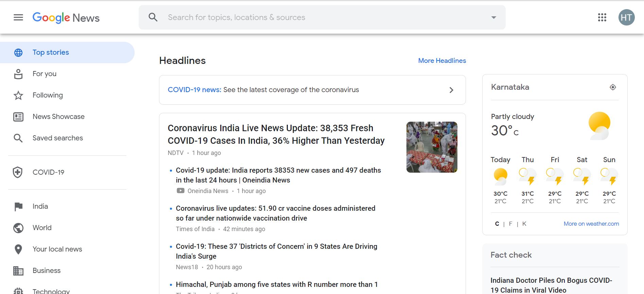
Task: Use current location in weather card
Action: [613, 87]
